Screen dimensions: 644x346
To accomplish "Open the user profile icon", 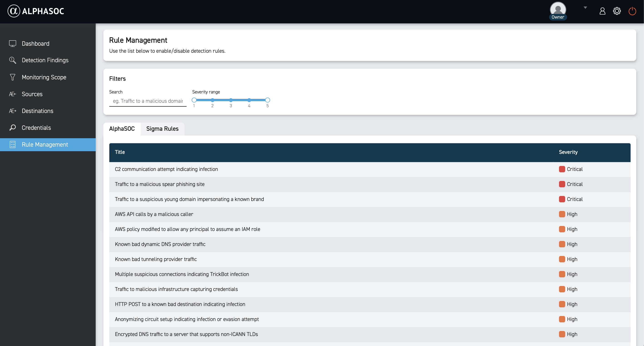I will (x=602, y=11).
